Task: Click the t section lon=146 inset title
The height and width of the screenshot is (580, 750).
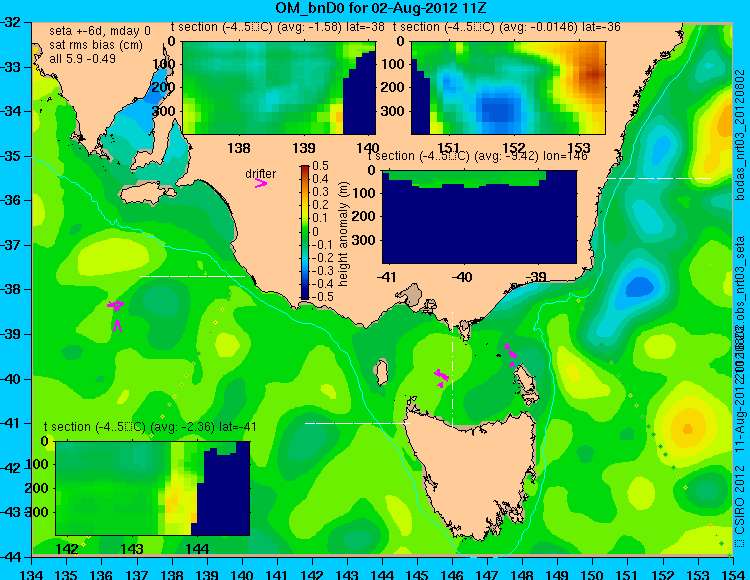Action: tap(477, 156)
